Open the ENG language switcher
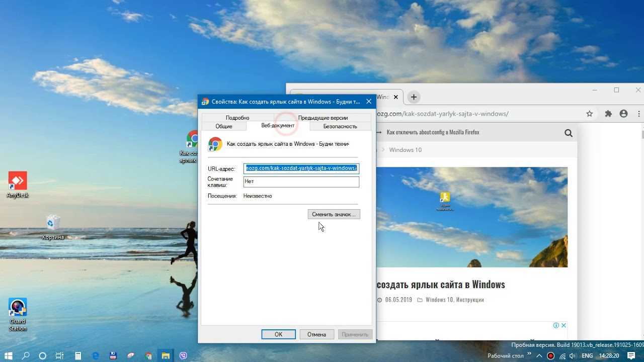644x362 pixels. tap(587, 356)
